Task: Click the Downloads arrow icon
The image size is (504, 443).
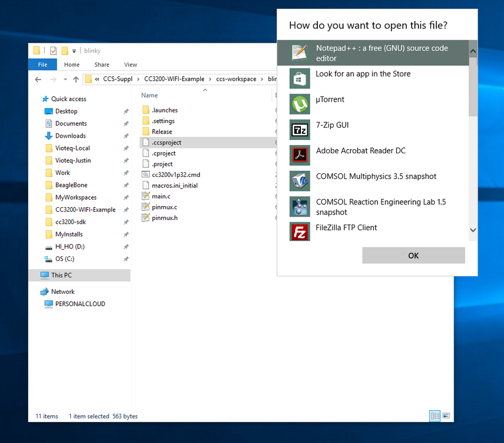Action: pos(49,136)
